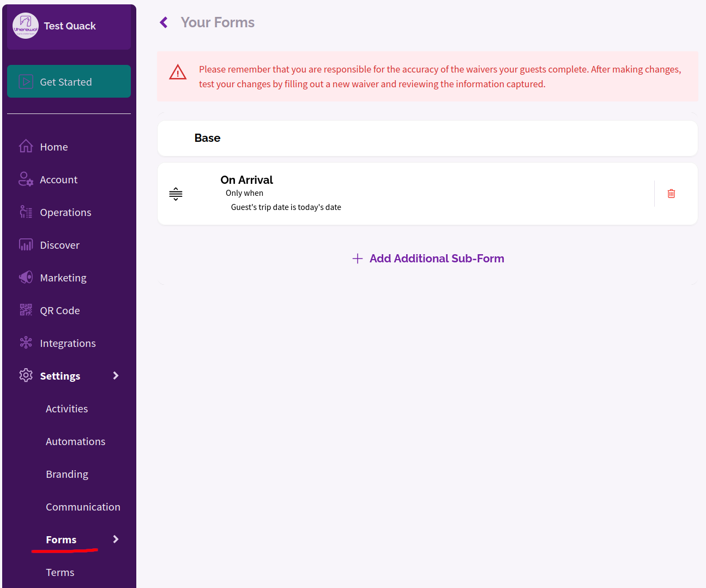This screenshot has height=588, width=706.
Task: Open the Communication settings item
Action: (x=83, y=507)
